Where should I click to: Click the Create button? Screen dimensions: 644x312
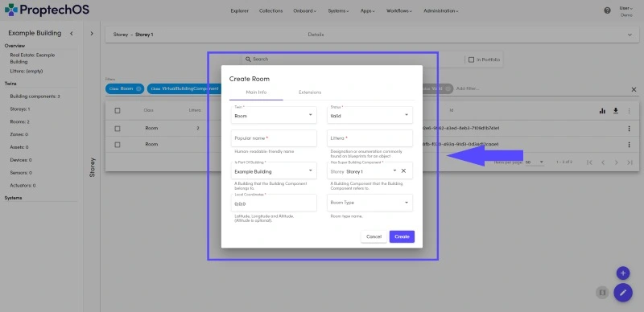tap(402, 237)
